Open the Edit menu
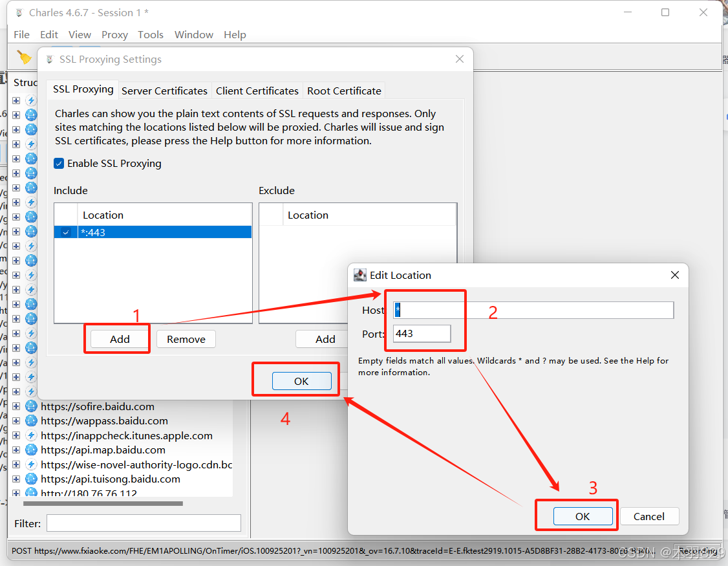728x566 pixels. click(48, 35)
